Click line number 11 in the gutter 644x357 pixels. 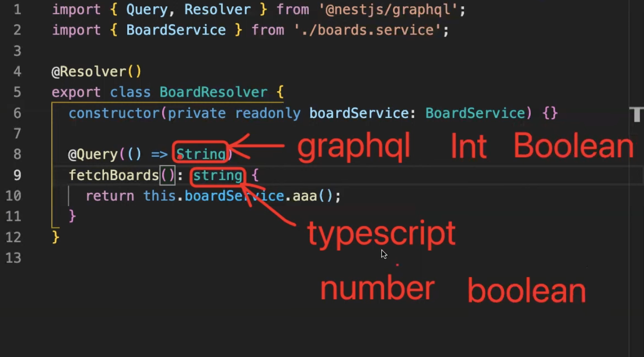click(13, 216)
